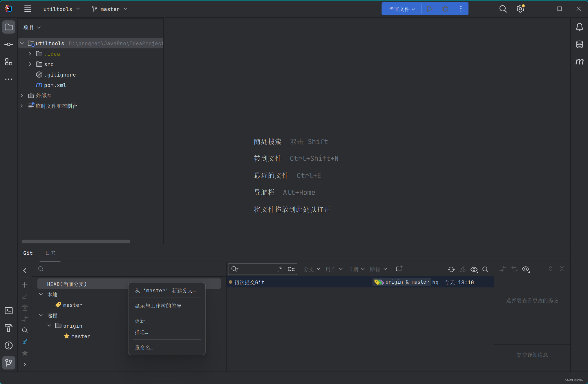Select Rename in context menu
Screen dimensions: 588x384
(167, 347)
